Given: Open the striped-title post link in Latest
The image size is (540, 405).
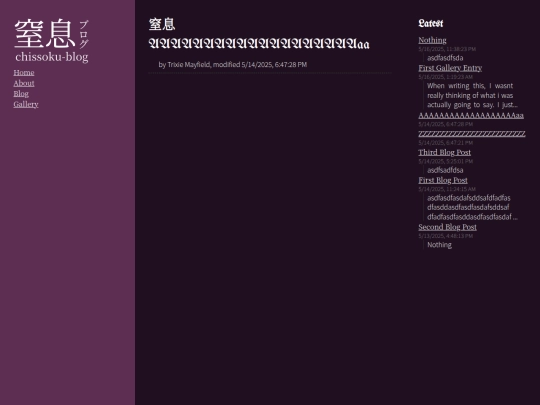Looking at the screenshot, I should tap(472, 134).
